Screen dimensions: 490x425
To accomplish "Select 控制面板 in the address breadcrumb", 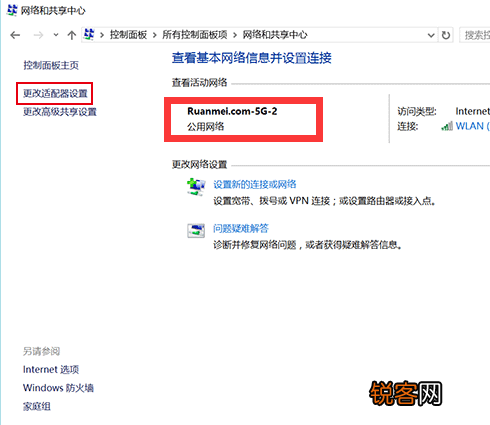I will click(128, 35).
